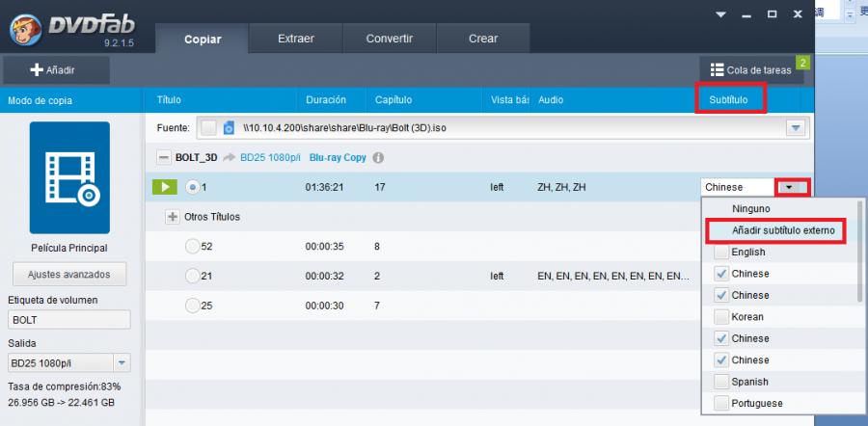The width and height of the screenshot is (868, 426).
Task: Click the Etiqueta de volumen BOLT field
Action: pos(68,319)
